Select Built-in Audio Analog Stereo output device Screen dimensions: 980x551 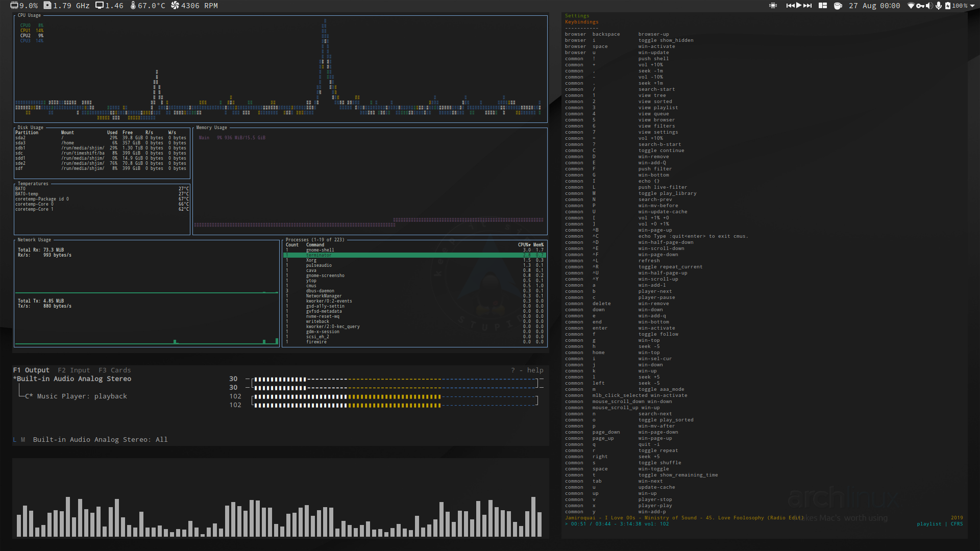point(72,379)
